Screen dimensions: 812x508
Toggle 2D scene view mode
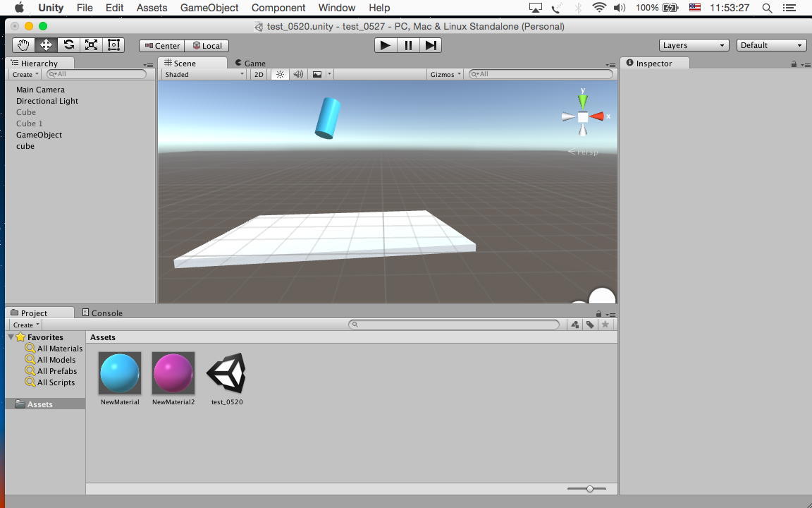click(x=259, y=74)
